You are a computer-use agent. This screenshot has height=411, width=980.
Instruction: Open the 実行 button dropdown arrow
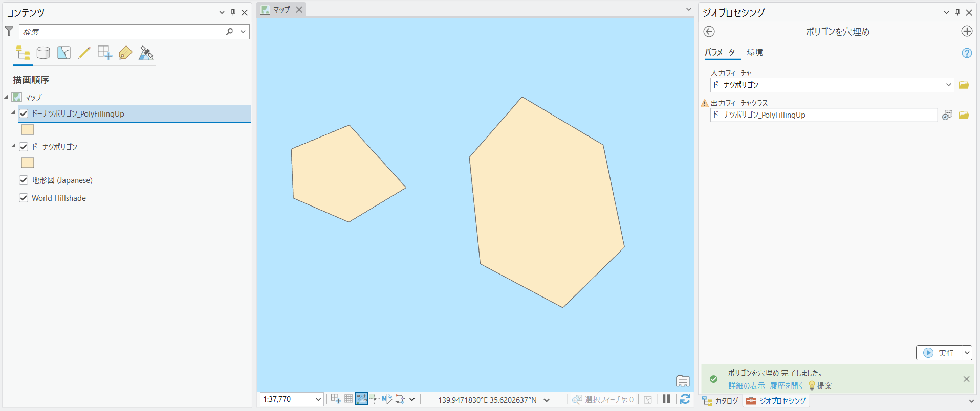pyautogui.click(x=967, y=353)
